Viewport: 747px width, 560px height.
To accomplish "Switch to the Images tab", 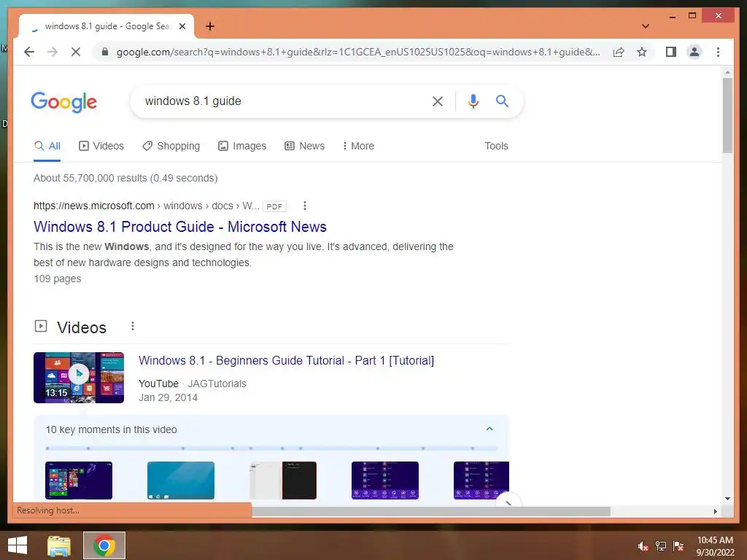I will pyautogui.click(x=242, y=146).
